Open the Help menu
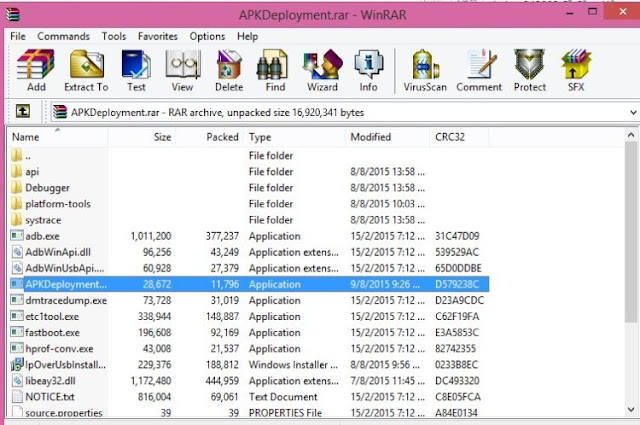Screen dimensions: 640x425 point(247,36)
